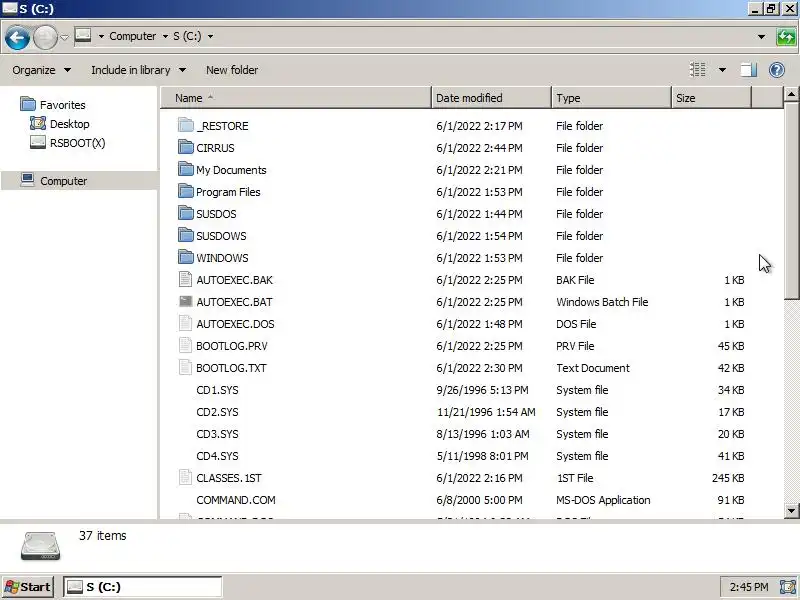The image size is (800, 600).
Task: Select the CD1.SYS file name
Action: click(217, 390)
